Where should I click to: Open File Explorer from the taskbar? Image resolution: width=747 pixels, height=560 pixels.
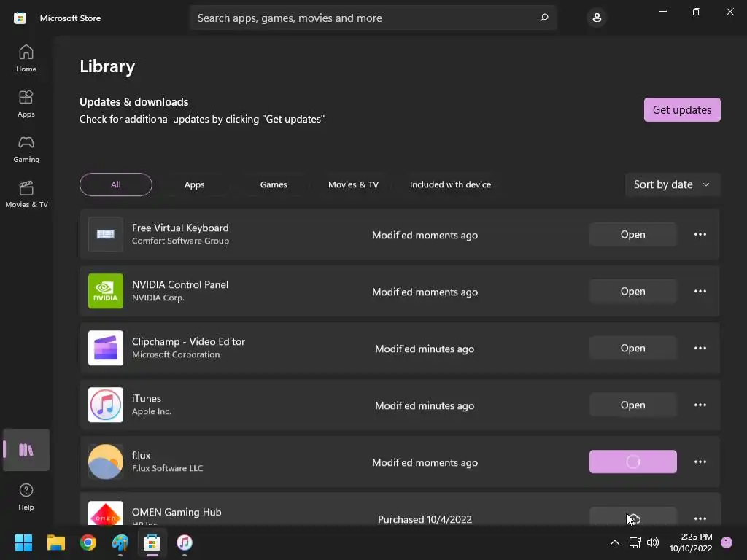[55, 542]
